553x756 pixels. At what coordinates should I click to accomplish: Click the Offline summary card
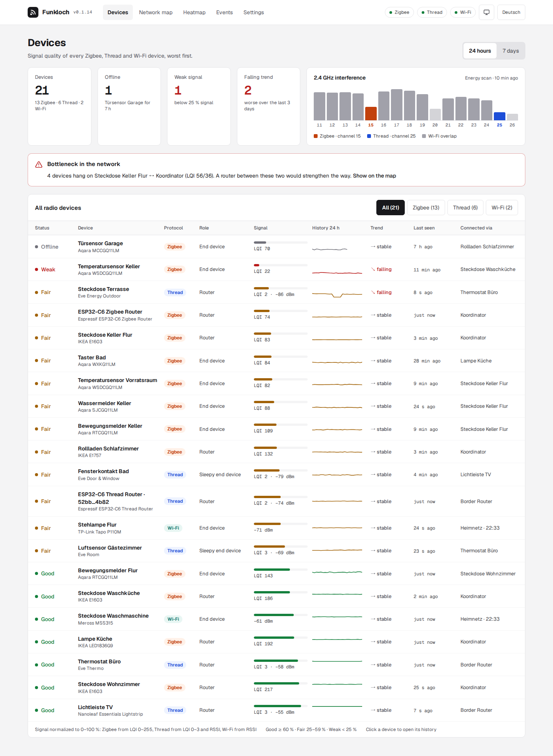[x=129, y=106]
